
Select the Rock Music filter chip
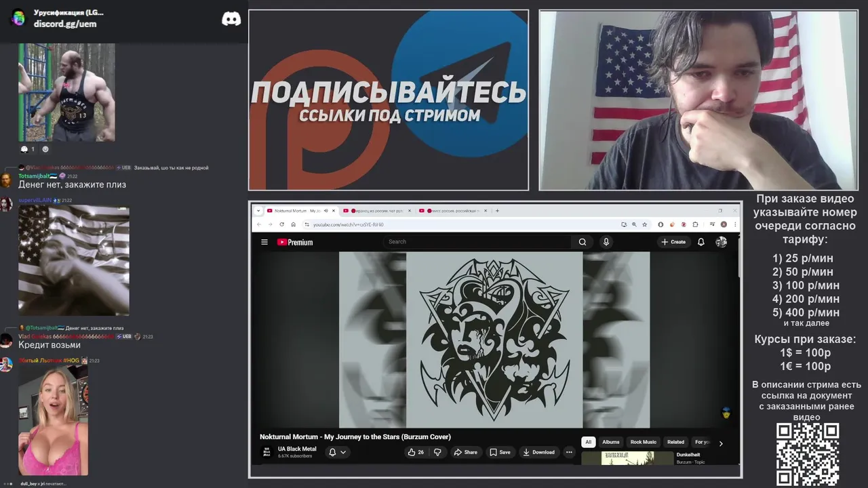tap(644, 442)
